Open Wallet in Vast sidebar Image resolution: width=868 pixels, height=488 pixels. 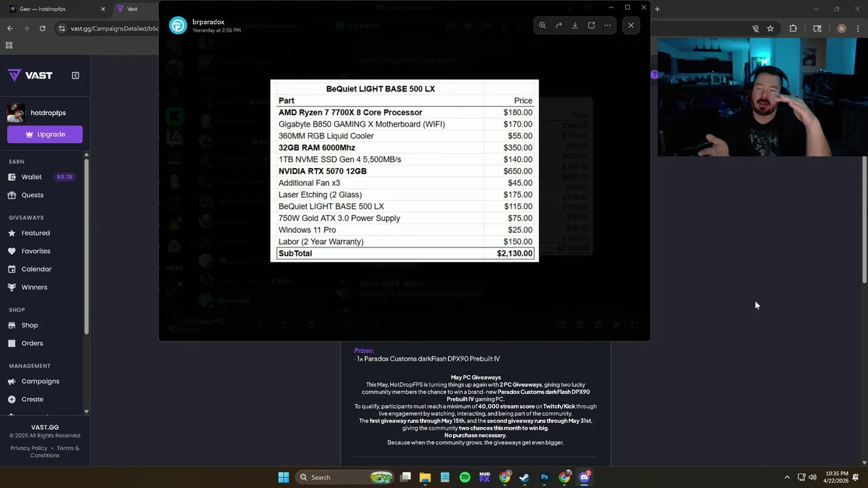(31, 177)
